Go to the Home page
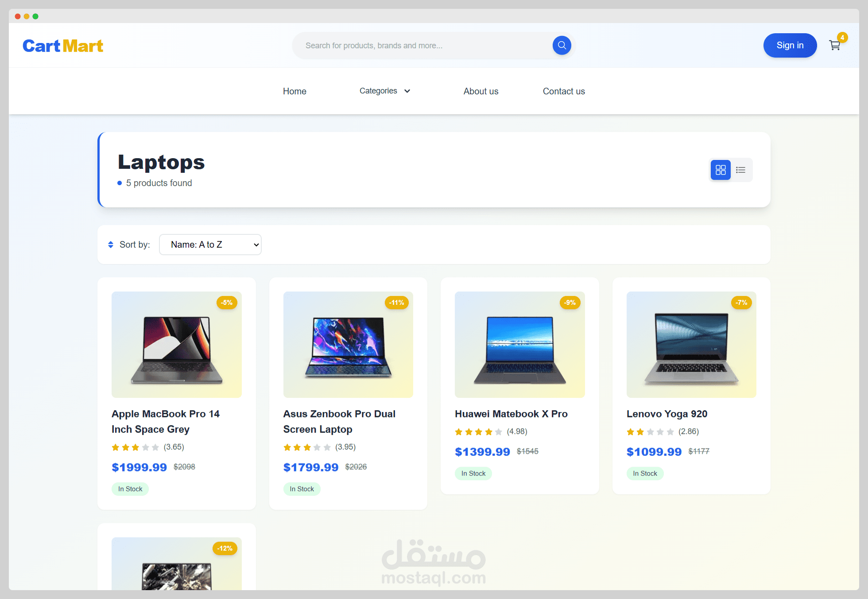 coord(294,91)
